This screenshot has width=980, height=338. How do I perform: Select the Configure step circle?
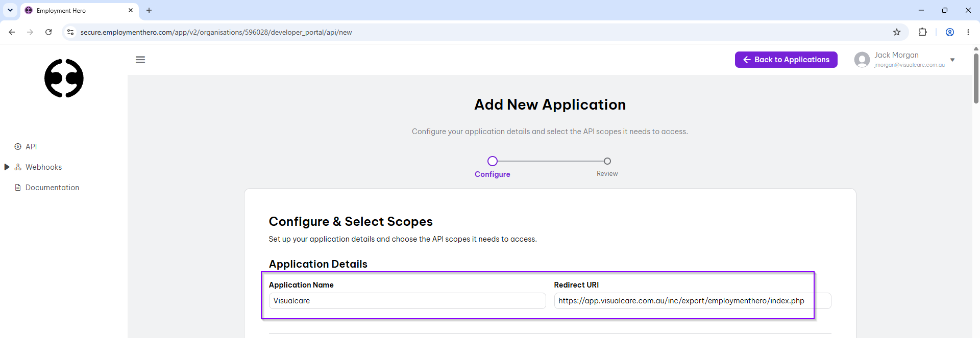493,161
